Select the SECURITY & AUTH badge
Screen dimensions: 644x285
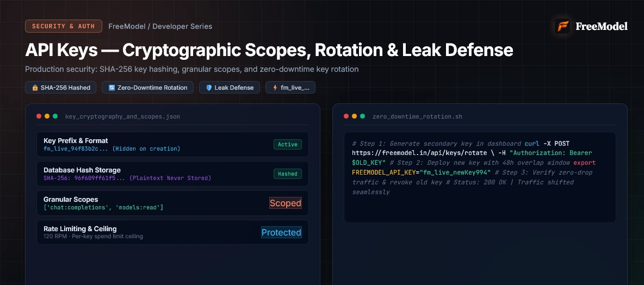pos(64,26)
